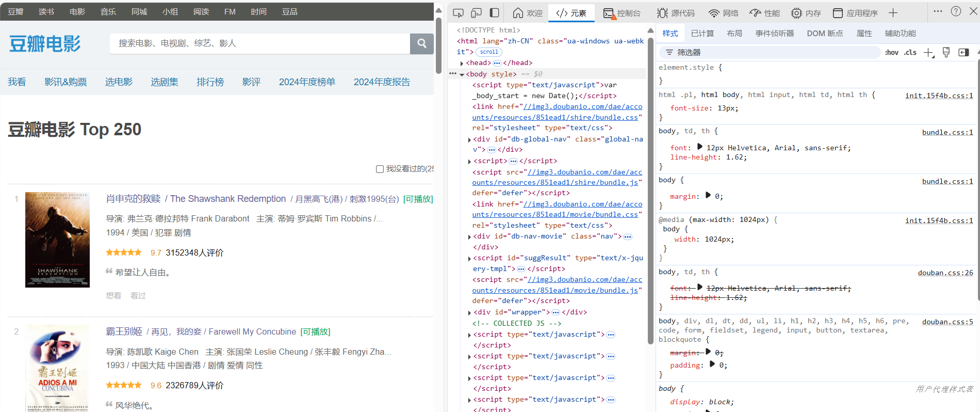Switch to the 已计算 (Computed) pane
This screenshot has height=412, width=980.
[703, 34]
